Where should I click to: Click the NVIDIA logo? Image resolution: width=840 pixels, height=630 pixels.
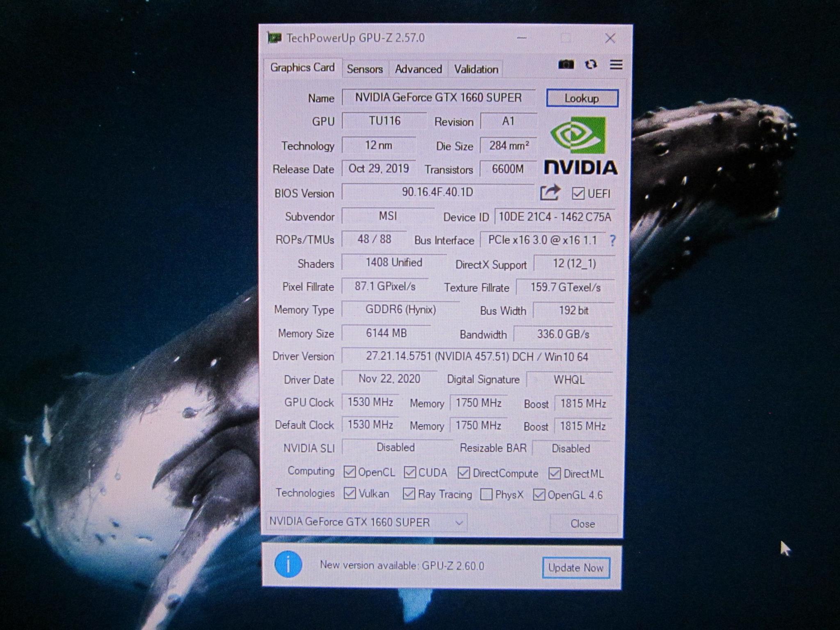pyautogui.click(x=580, y=146)
